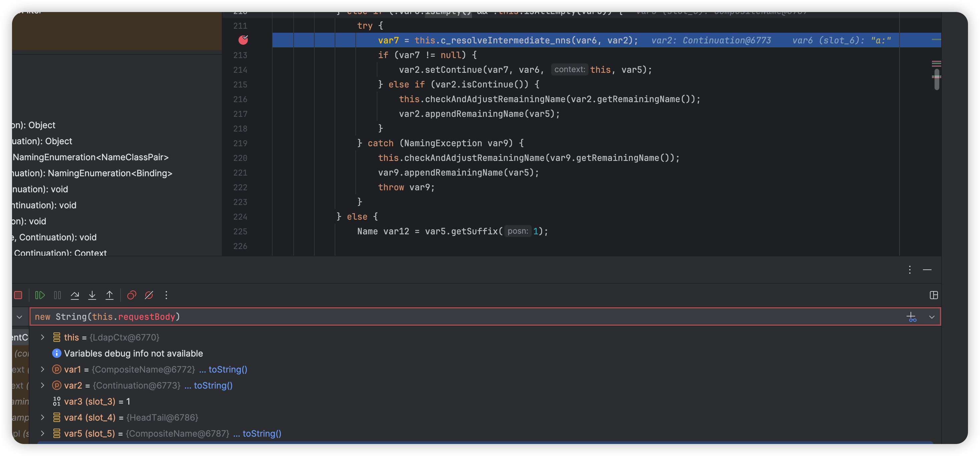Place cursor on 'throw var9;' statement

[406, 187]
